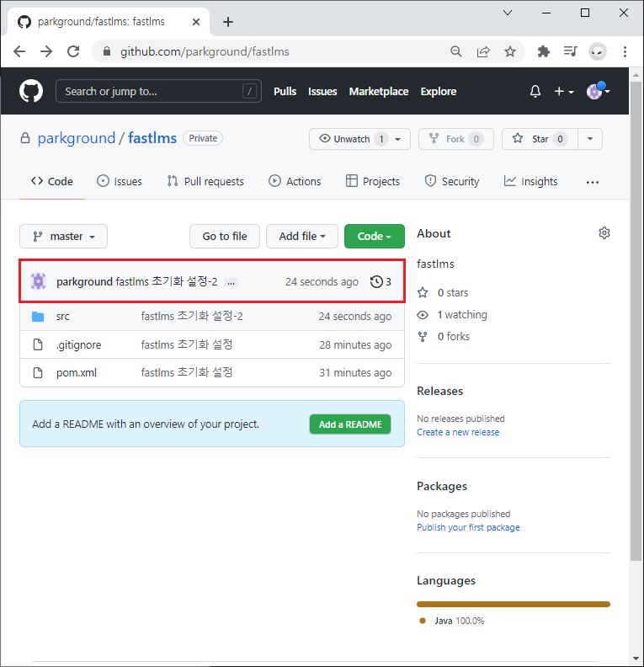
Task: Open the .gitignore file
Action: [78, 345]
